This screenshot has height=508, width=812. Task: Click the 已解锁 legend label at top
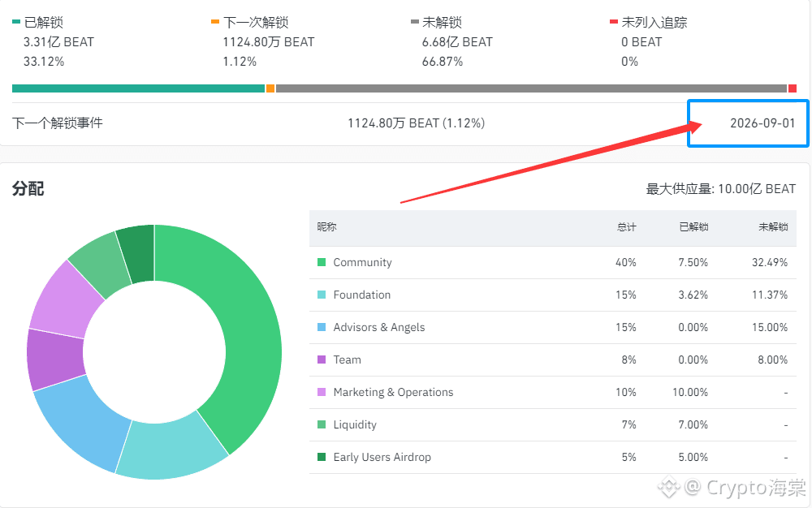(44, 22)
